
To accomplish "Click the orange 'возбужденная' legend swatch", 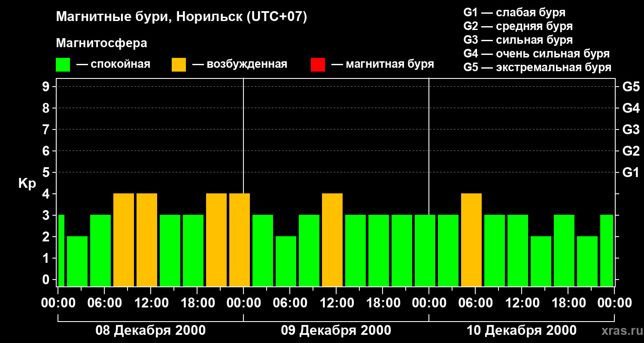I will (x=179, y=65).
